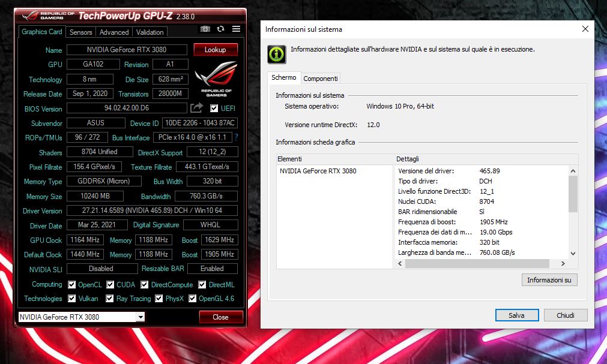
Task: Click the Informazioni su button
Action: 549,280
